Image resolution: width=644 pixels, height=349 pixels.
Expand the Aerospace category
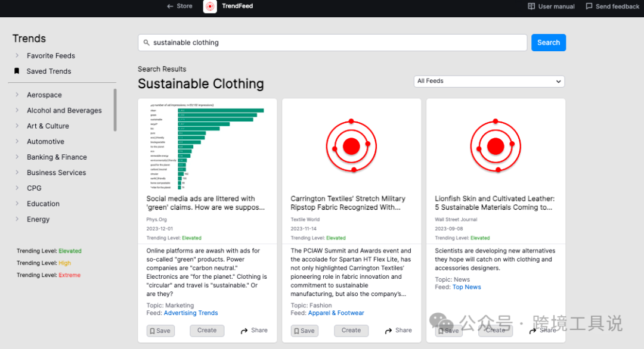click(x=17, y=95)
